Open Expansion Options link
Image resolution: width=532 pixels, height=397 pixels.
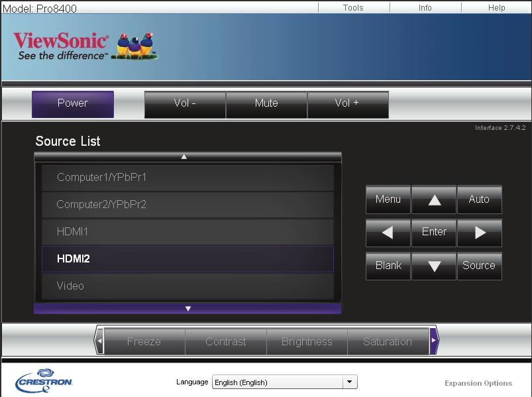pyautogui.click(x=478, y=383)
